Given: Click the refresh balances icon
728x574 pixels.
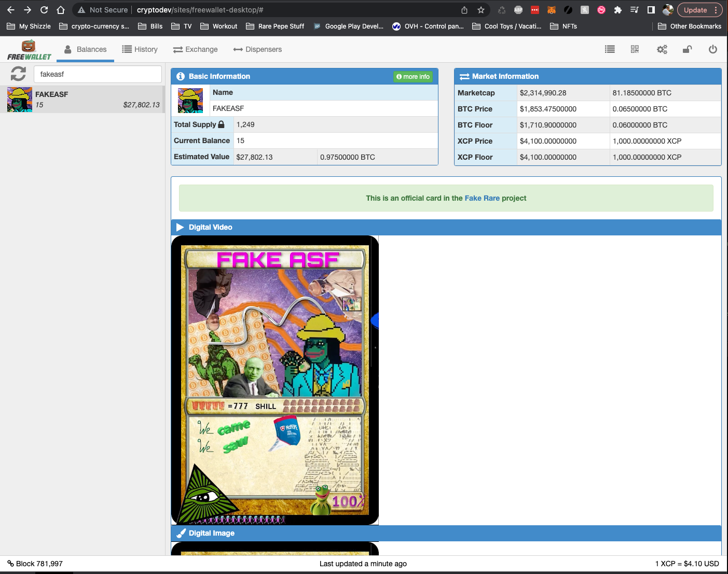Looking at the screenshot, I should tap(18, 74).
